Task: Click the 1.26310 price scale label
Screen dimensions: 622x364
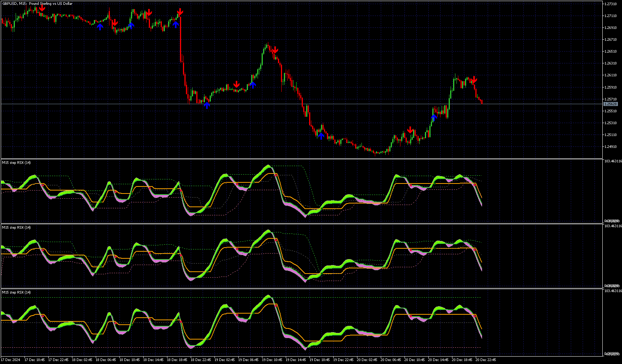Action: tap(610, 63)
